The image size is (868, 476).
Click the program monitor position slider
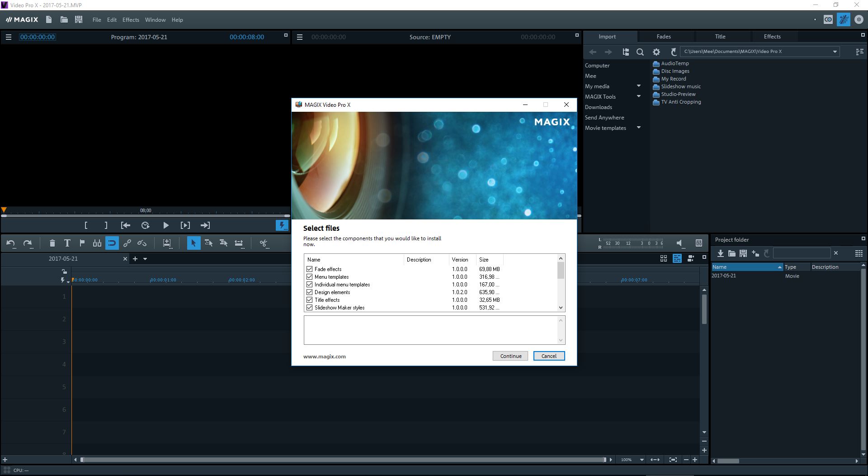coord(145,216)
